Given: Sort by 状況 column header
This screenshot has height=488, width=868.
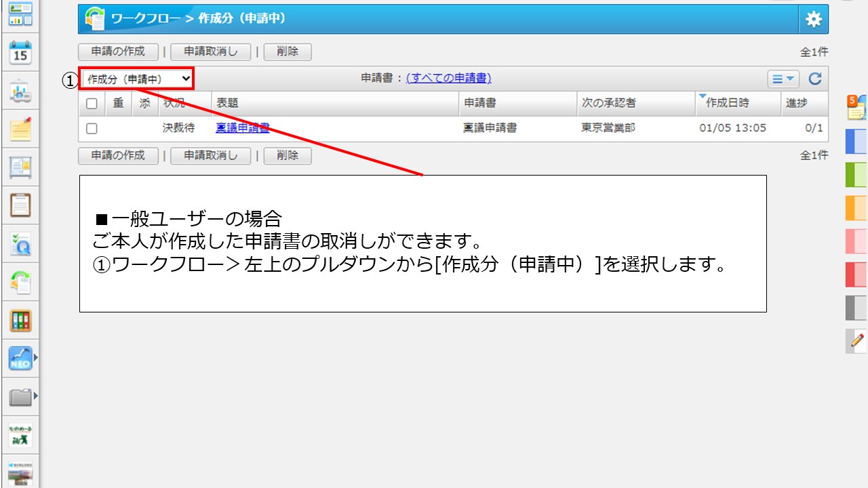Looking at the screenshot, I should [x=174, y=103].
